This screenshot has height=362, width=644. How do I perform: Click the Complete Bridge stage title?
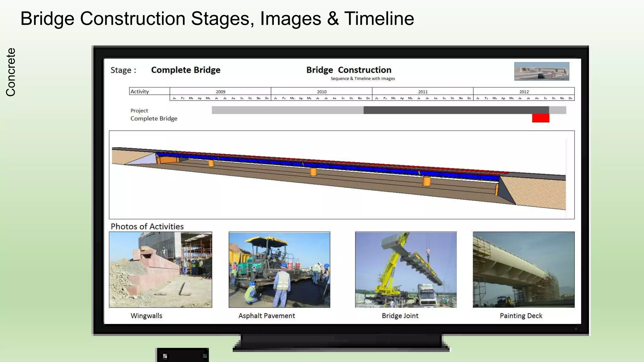[186, 70]
